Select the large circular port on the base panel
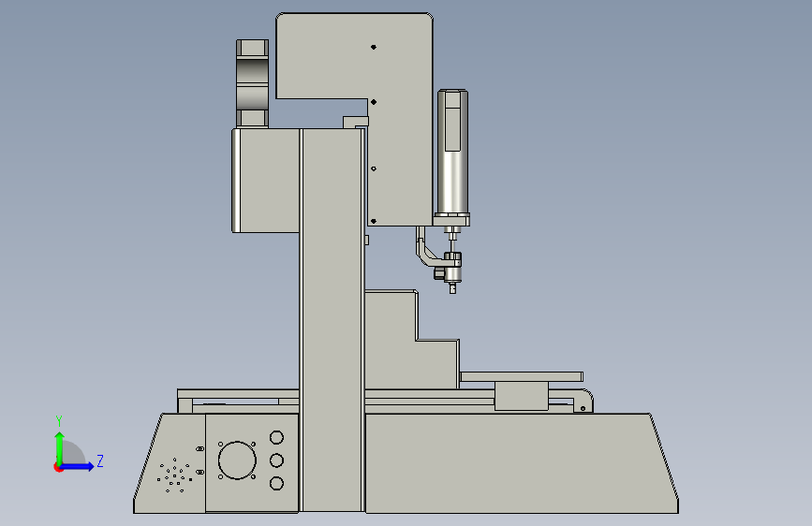Screen dimensions: 812x526 (x=237, y=460)
